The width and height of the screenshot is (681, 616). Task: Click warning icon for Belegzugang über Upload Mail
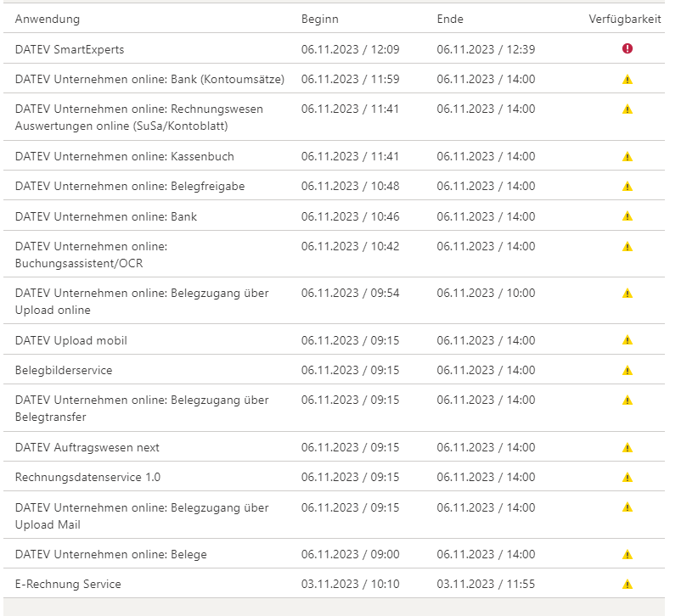pyautogui.click(x=628, y=507)
